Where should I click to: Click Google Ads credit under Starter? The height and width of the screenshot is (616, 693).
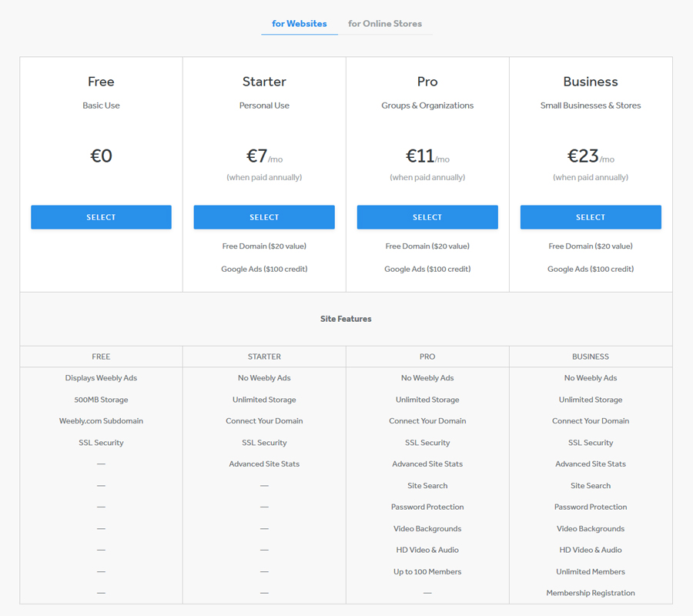click(264, 269)
